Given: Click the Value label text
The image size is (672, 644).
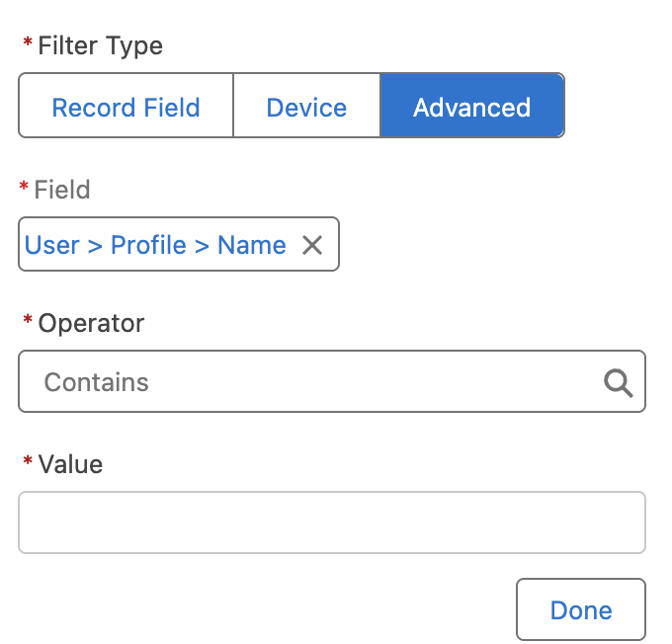Looking at the screenshot, I should [x=70, y=464].
